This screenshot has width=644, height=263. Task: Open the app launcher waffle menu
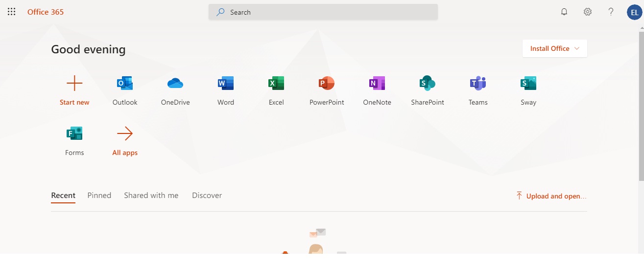(11, 12)
